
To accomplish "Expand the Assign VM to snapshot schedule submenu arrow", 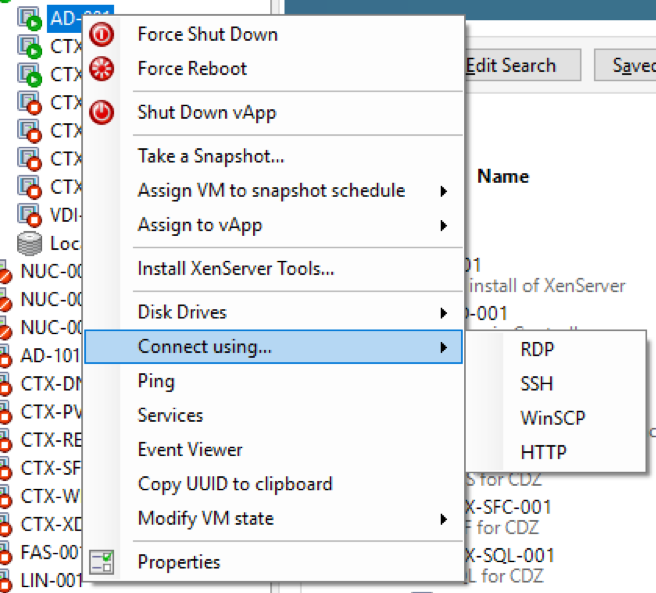I will 443,191.
